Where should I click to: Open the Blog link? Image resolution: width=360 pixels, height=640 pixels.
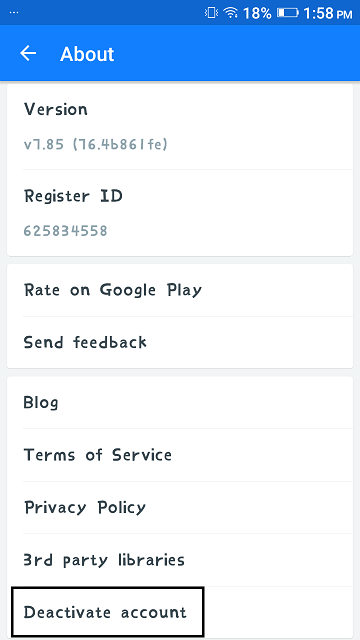pyautogui.click(x=180, y=402)
